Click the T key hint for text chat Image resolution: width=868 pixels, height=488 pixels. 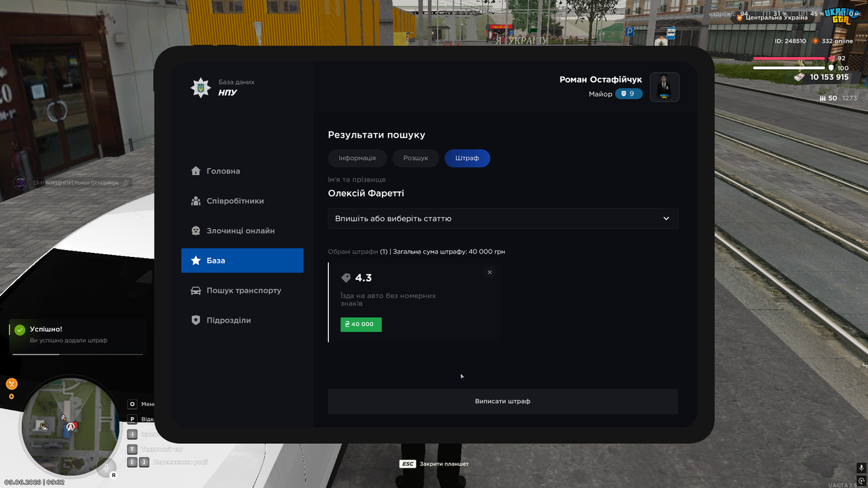click(x=133, y=449)
